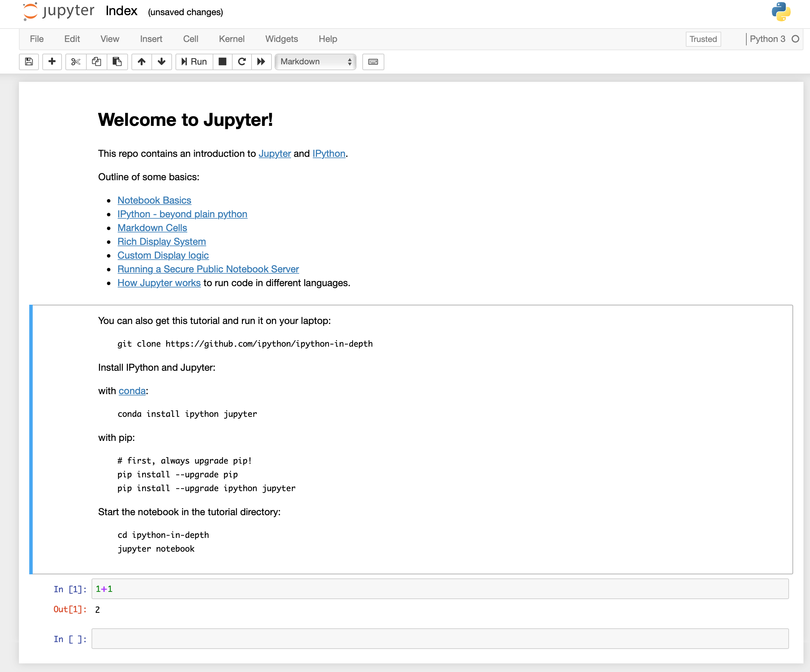This screenshot has height=672, width=810.
Task: Open the Cell menu
Action: 190,38
